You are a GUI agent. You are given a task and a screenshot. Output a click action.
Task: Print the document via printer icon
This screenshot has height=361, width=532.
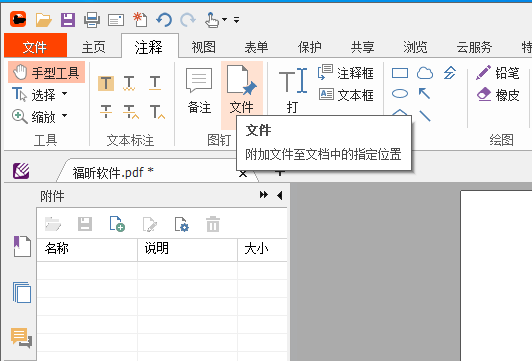[92, 20]
